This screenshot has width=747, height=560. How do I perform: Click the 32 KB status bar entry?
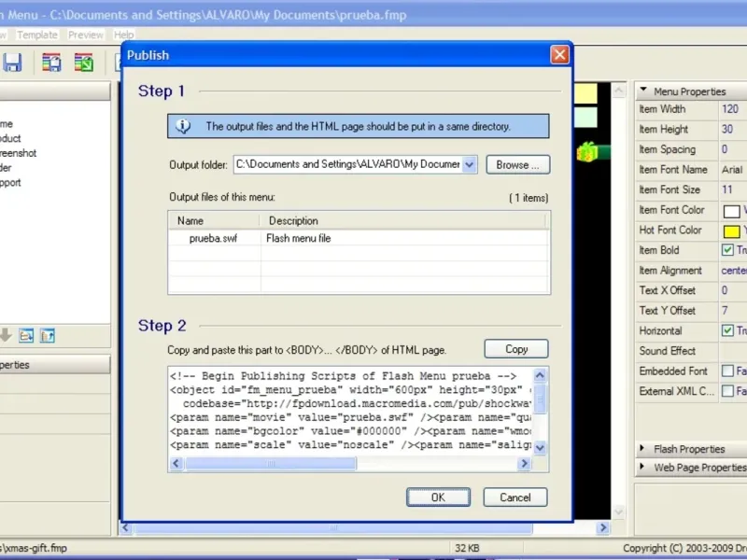coord(467,548)
